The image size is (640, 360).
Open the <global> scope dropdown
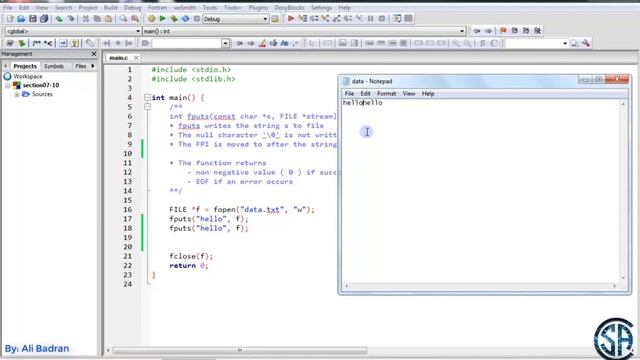point(138,31)
